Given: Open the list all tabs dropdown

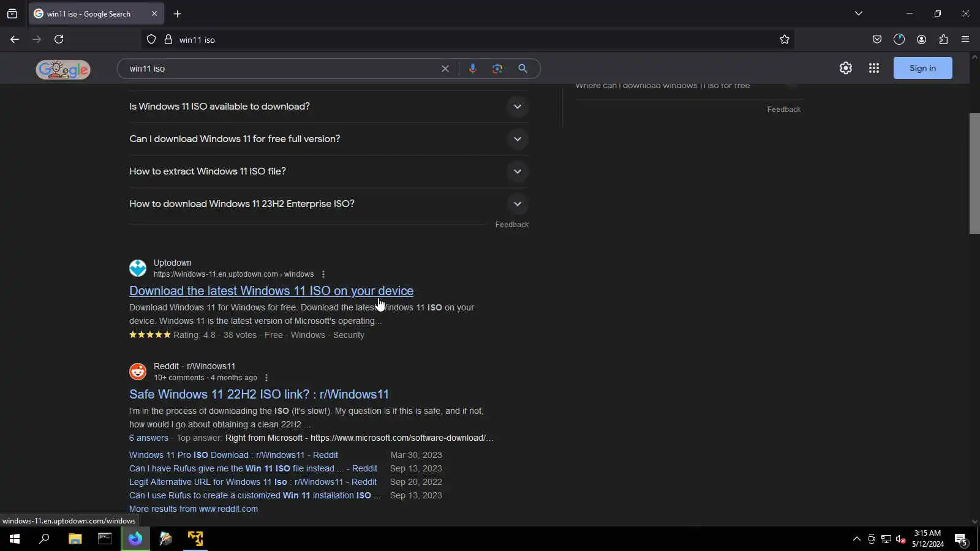Looking at the screenshot, I should pos(859,13).
